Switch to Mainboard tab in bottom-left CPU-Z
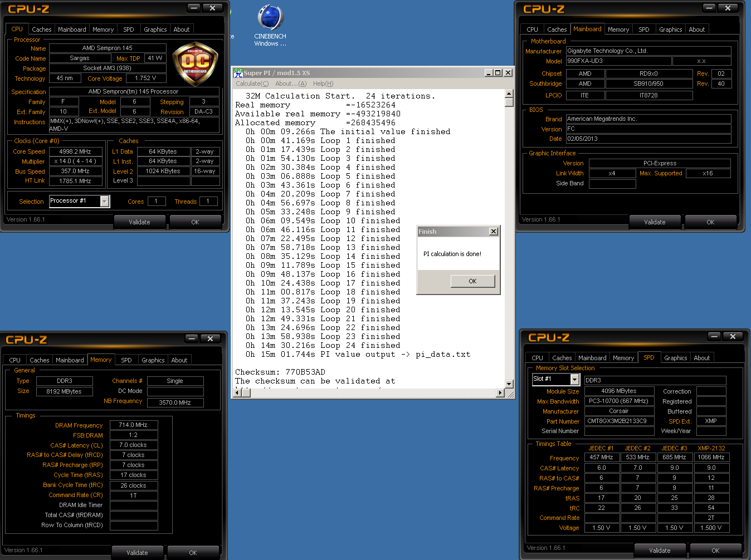The height and width of the screenshot is (560, 751). pyautogui.click(x=70, y=360)
